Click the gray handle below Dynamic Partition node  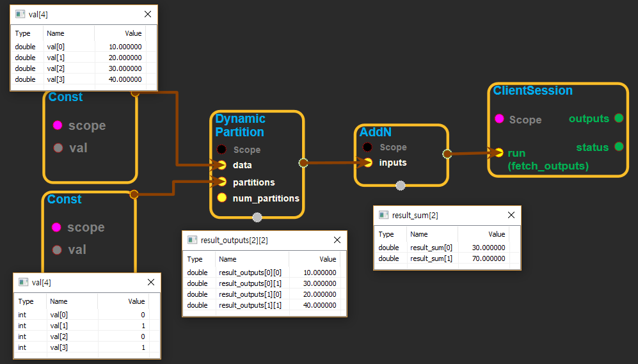pos(257,217)
